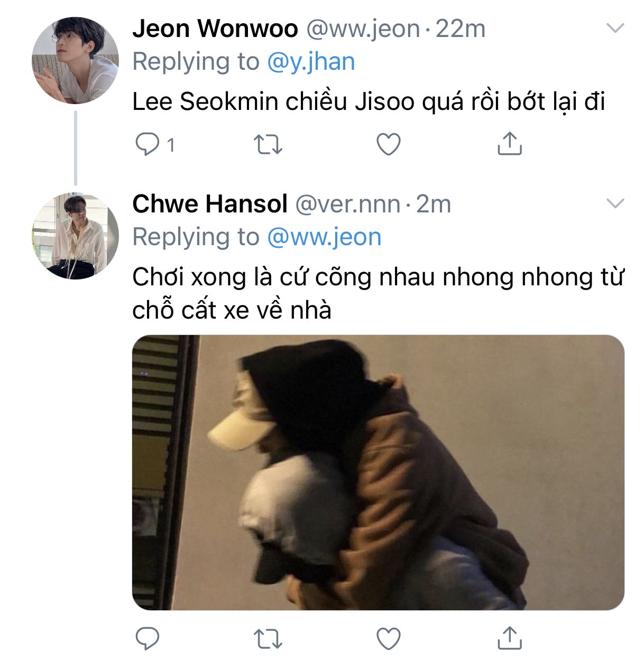
Task: Open Chwe Hansol's profile picture
Action: coord(75,236)
